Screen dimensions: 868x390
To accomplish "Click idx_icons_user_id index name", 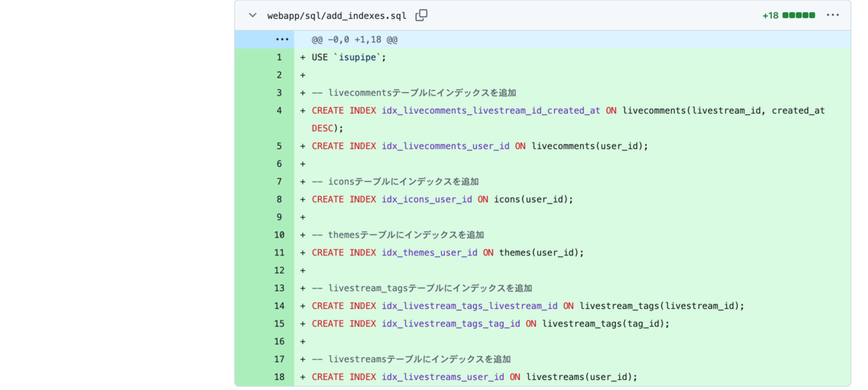I will pyautogui.click(x=427, y=199).
